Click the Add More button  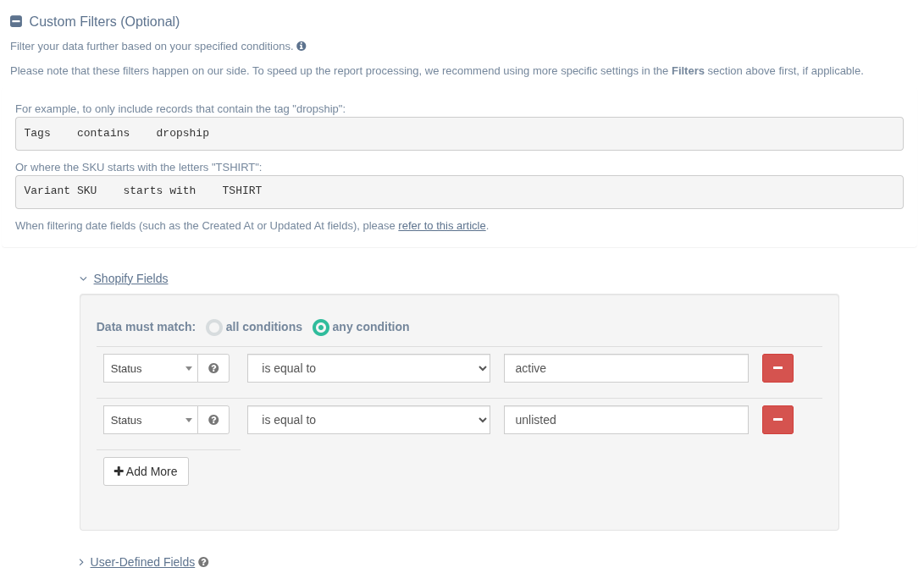click(146, 471)
